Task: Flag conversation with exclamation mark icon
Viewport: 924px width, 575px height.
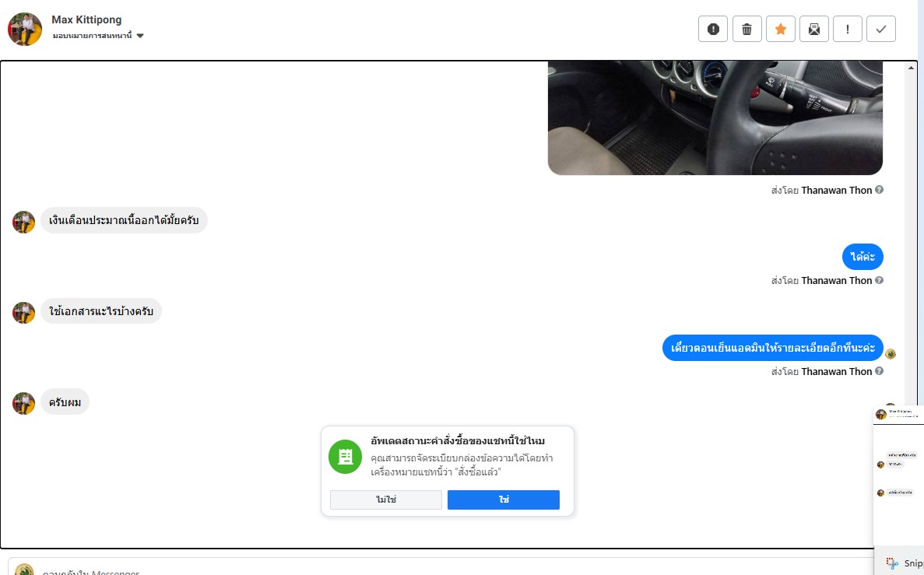Action: [848, 29]
